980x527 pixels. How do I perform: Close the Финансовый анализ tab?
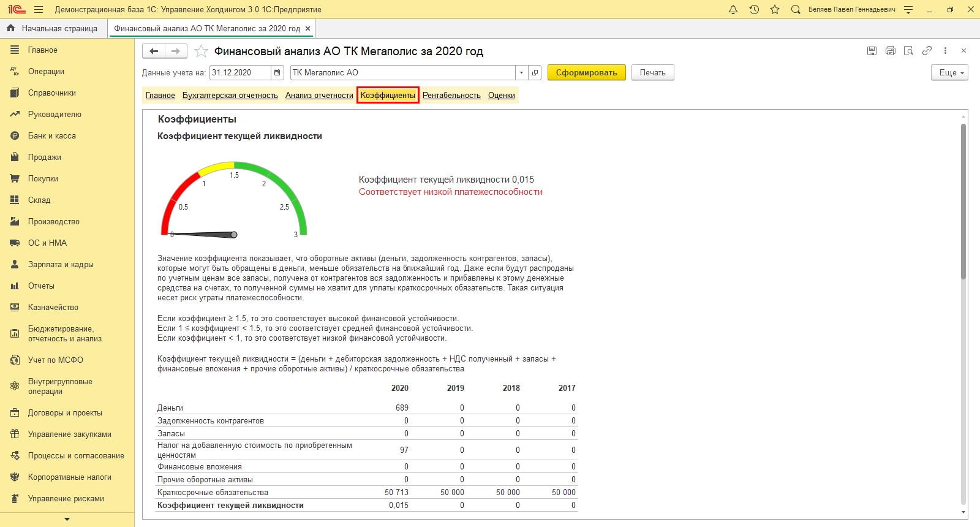(307, 29)
